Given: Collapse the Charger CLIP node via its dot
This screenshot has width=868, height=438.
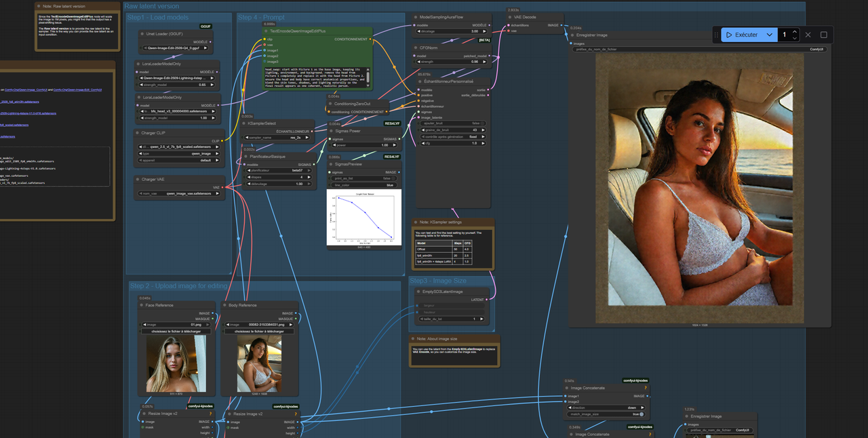Looking at the screenshot, I should [x=138, y=133].
